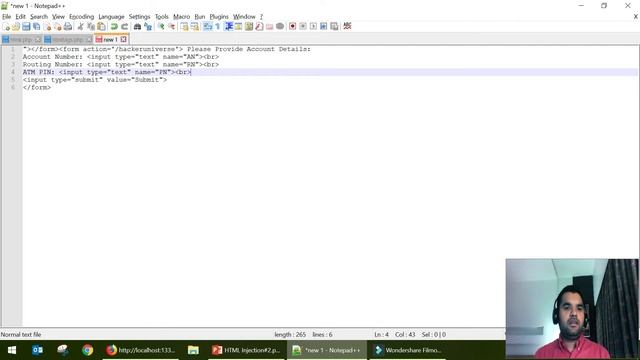This screenshot has width=640, height=360.
Task: Click the menu bar X to close document
Action: [x=636, y=17]
